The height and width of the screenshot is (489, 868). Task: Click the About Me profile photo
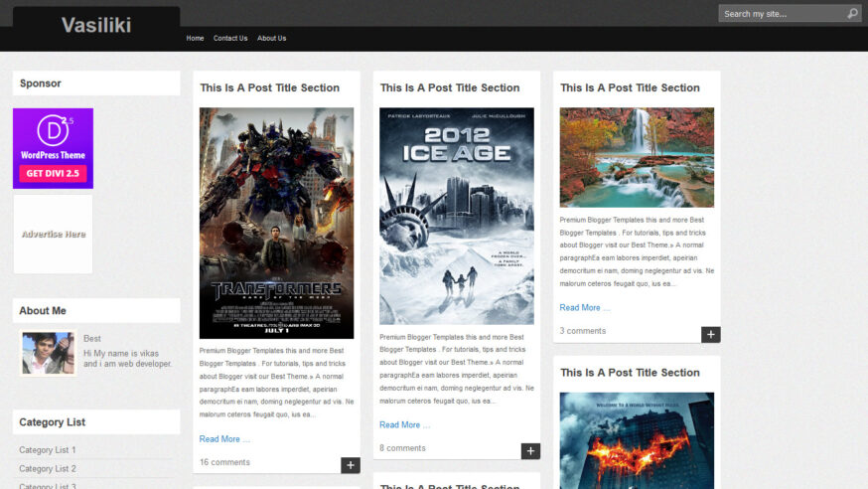click(x=48, y=353)
